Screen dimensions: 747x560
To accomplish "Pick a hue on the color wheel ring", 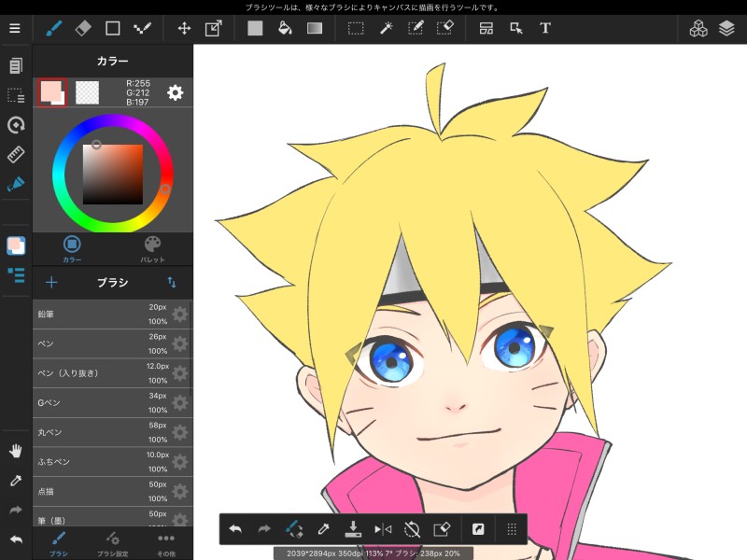I will pyautogui.click(x=165, y=189).
